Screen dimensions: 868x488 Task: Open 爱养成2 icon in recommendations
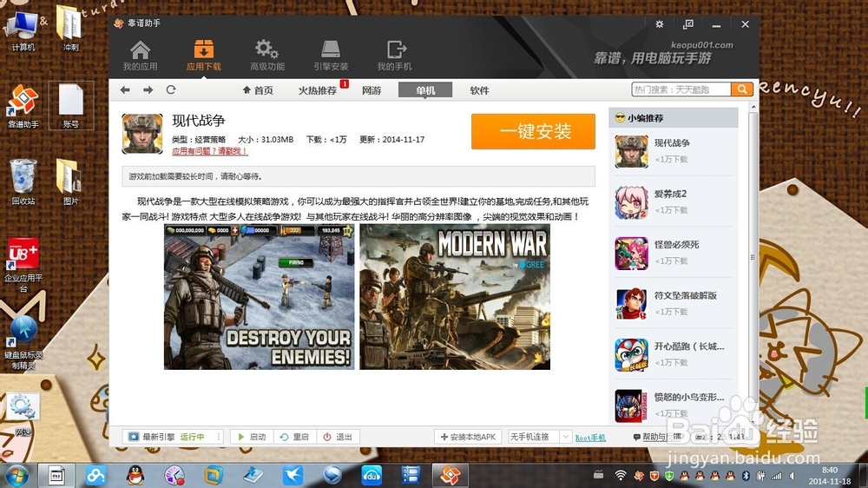(631, 202)
